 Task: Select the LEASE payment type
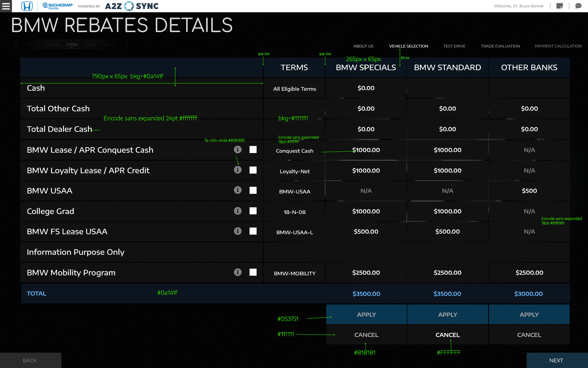[90, 45]
